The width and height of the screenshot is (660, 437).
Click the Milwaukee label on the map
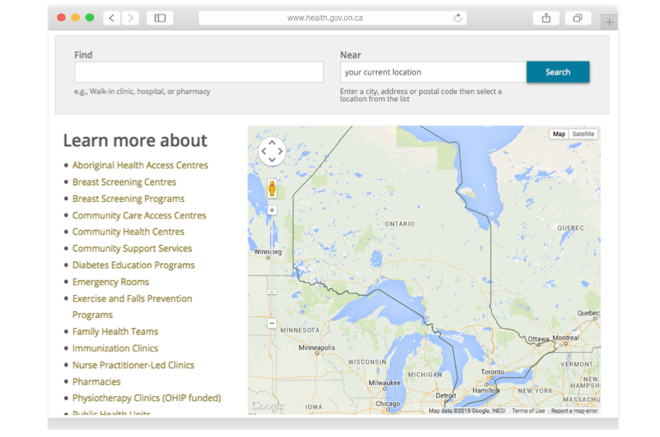pyautogui.click(x=385, y=383)
